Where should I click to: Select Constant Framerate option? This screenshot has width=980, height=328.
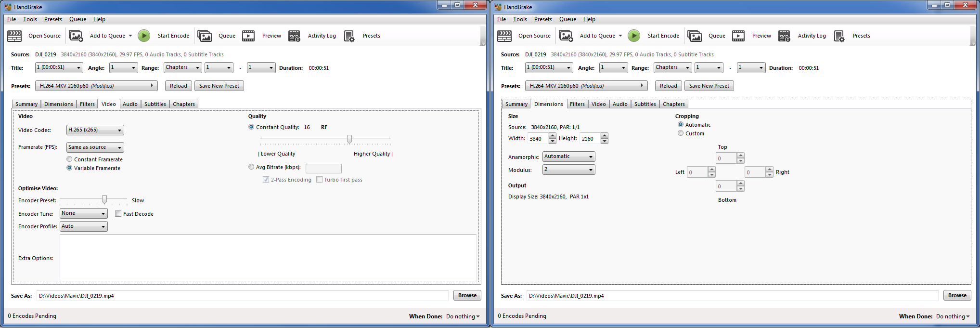69,159
